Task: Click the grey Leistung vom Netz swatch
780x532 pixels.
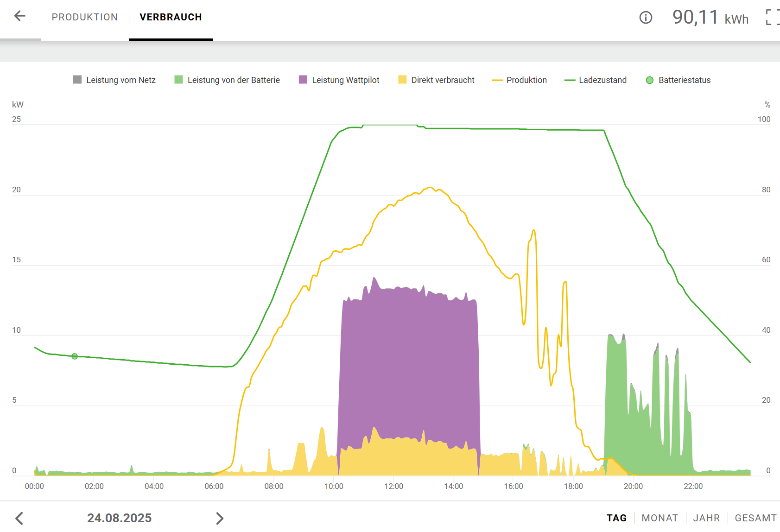Action: pyautogui.click(x=77, y=80)
